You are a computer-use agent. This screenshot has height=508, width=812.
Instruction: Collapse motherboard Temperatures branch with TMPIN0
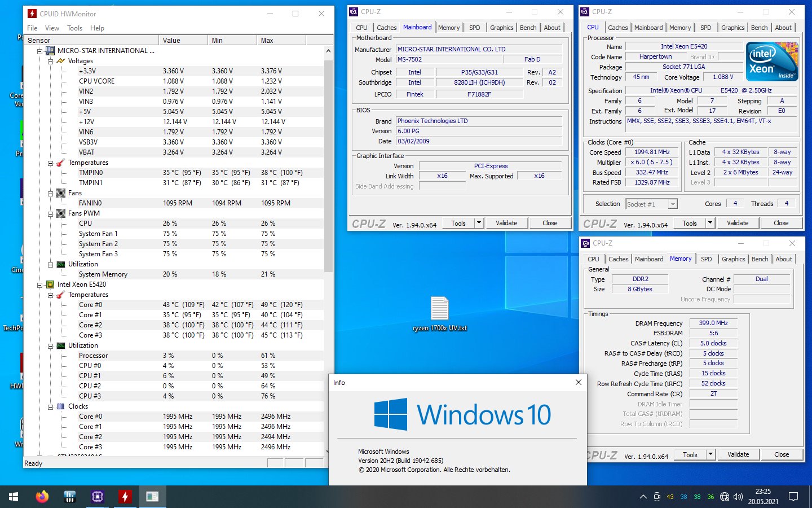pos(50,163)
